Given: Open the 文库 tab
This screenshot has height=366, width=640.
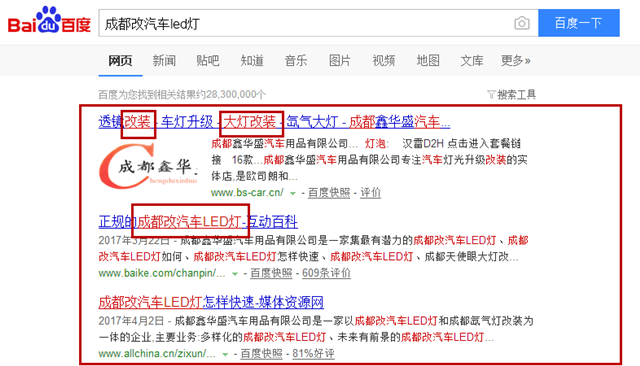Looking at the screenshot, I should (472, 61).
